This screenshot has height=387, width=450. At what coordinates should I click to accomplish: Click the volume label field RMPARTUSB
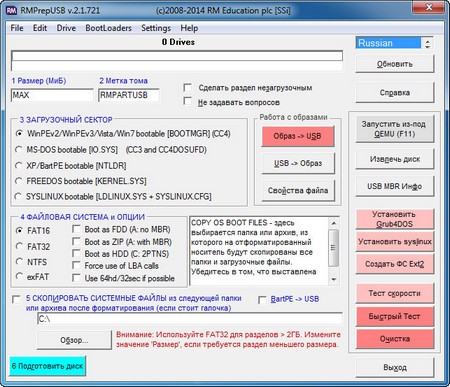129,95
